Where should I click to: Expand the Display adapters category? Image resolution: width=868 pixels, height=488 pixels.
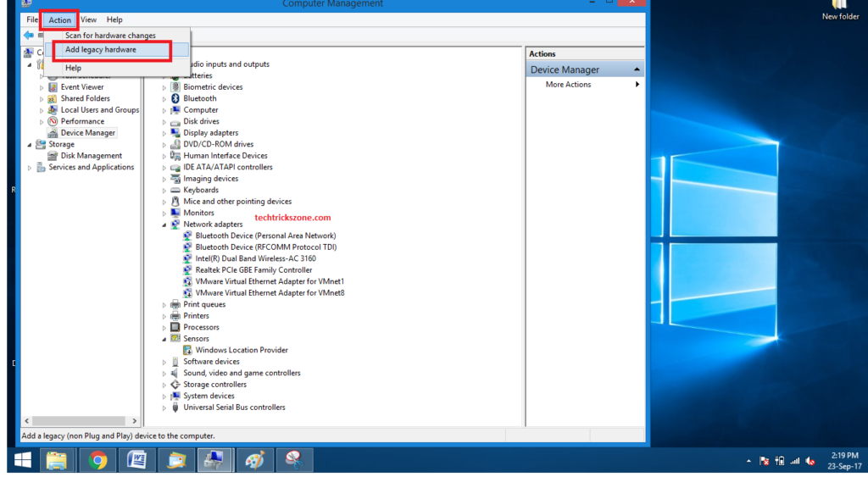click(164, 133)
